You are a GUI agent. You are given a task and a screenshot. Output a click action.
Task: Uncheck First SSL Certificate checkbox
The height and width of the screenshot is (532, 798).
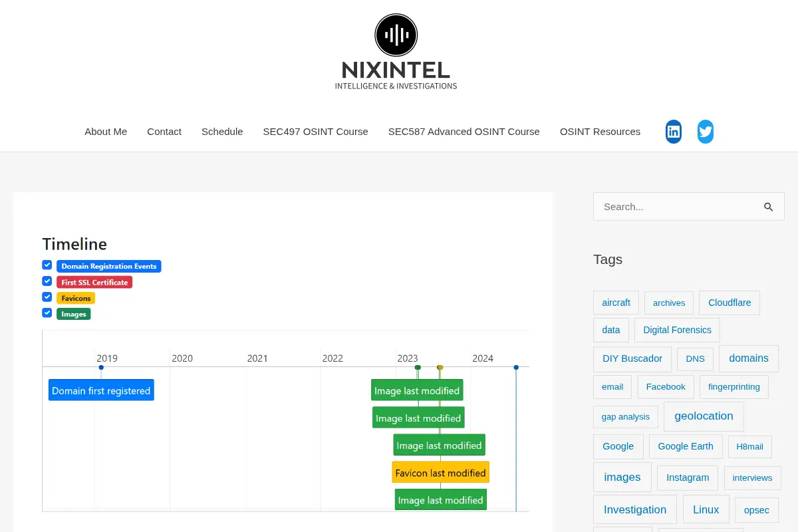click(47, 281)
